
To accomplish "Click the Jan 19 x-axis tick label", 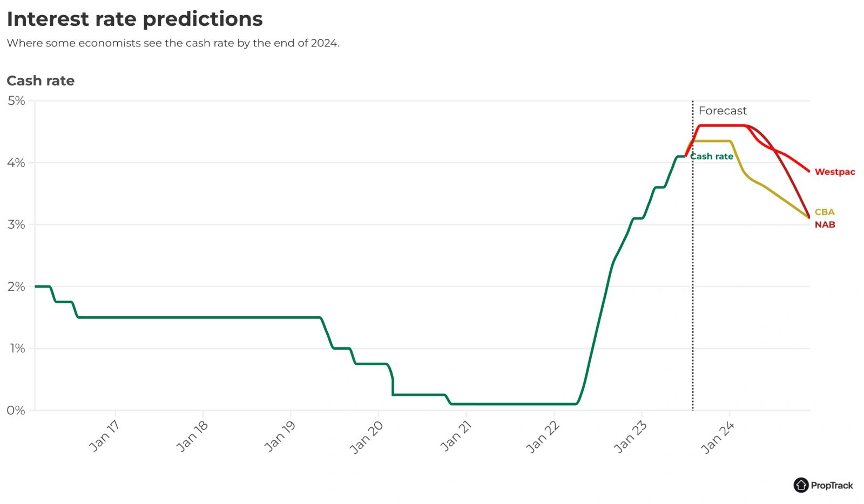I will coord(280,435).
